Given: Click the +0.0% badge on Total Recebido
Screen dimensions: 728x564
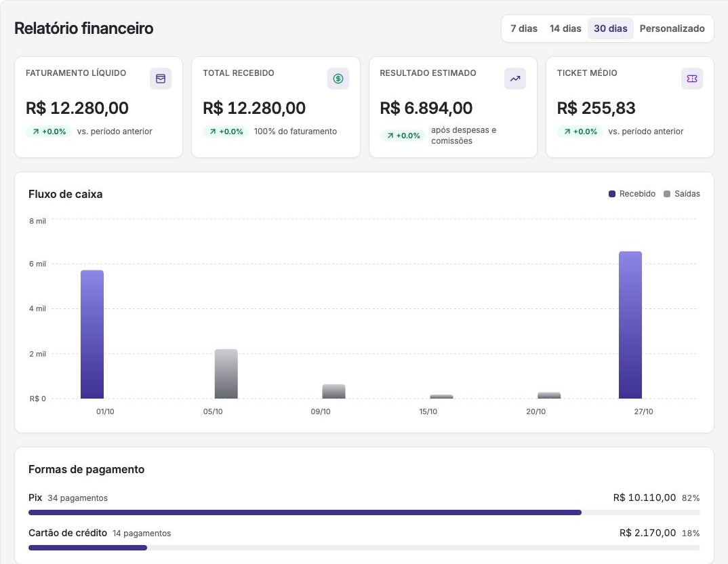Looking at the screenshot, I should pyautogui.click(x=226, y=132).
